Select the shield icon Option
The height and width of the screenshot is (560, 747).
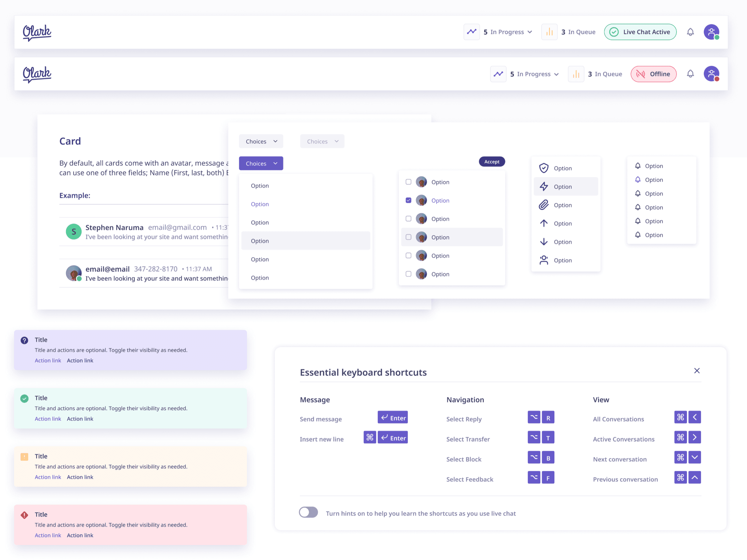(x=566, y=168)
